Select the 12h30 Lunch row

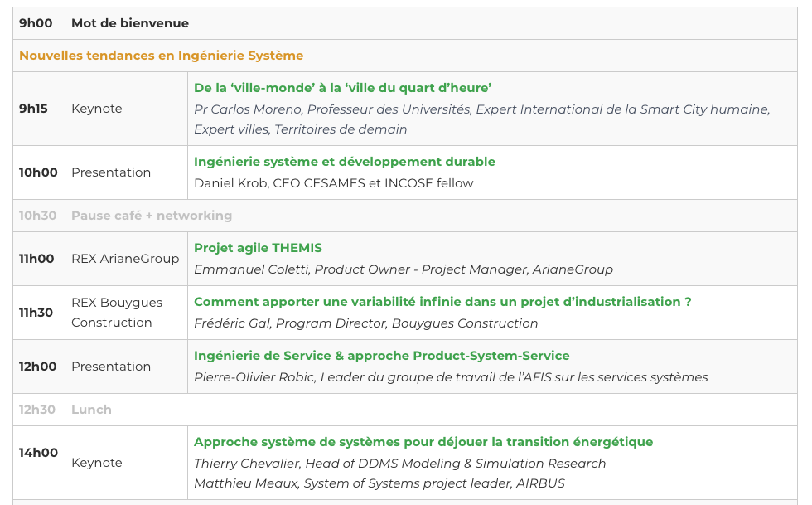pyautogui.click(x=91, y=410)
